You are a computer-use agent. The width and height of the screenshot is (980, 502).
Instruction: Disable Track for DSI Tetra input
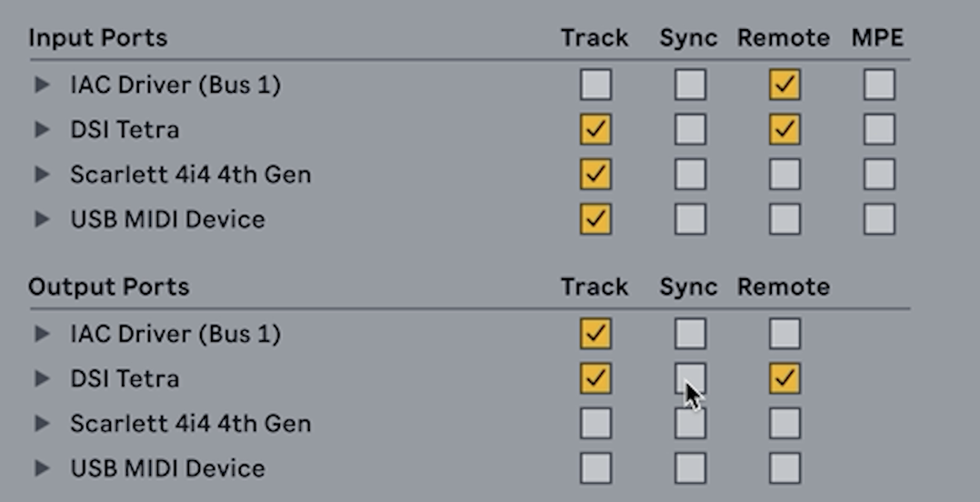[595, 130]
